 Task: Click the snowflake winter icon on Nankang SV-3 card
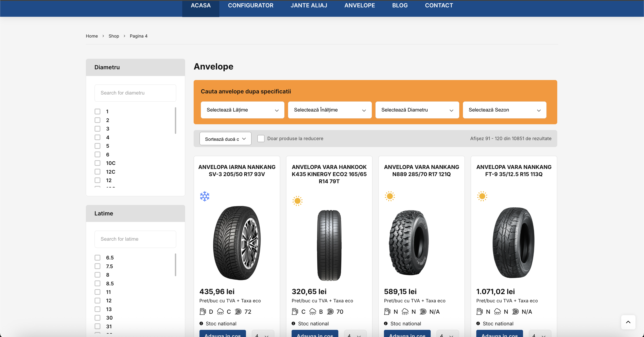205,196
